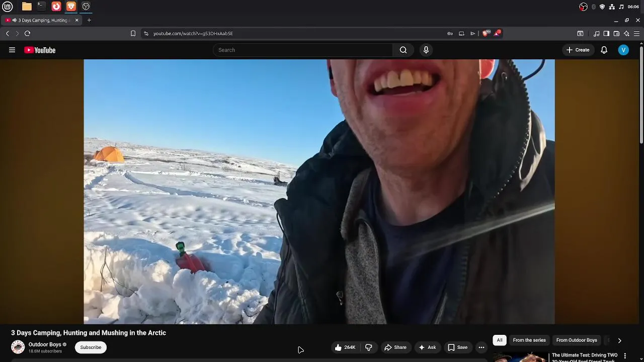Click the OBS recording tray icon
The image size is (644, 362).
[583, 7]
